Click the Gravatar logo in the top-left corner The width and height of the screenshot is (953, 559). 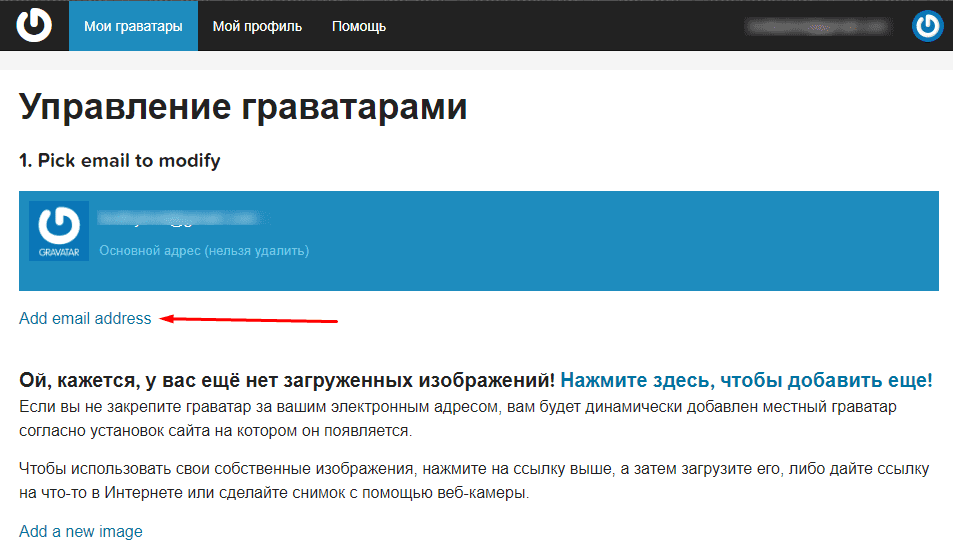click(34, 26)
